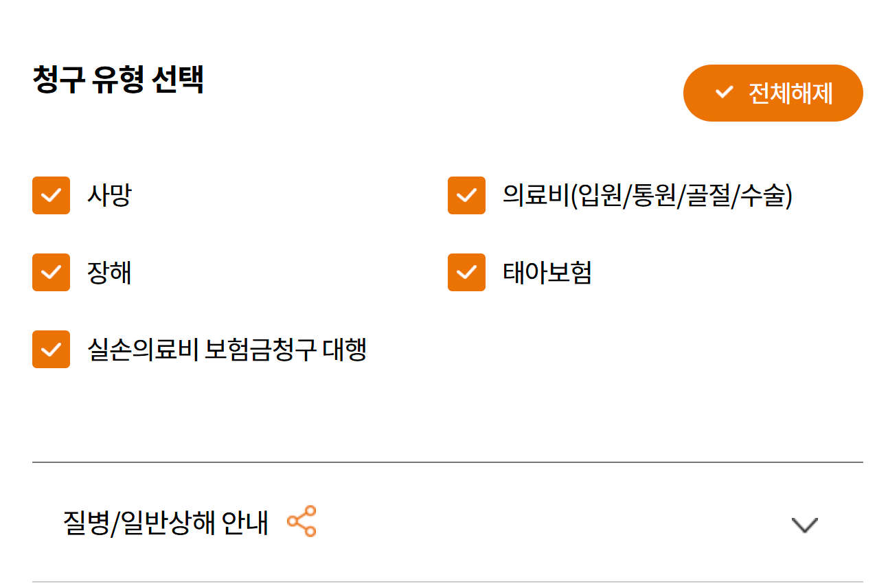Toggle the 장해 checkbox off
The height and width of the screenshot is (588, 888).
[51, 273]
